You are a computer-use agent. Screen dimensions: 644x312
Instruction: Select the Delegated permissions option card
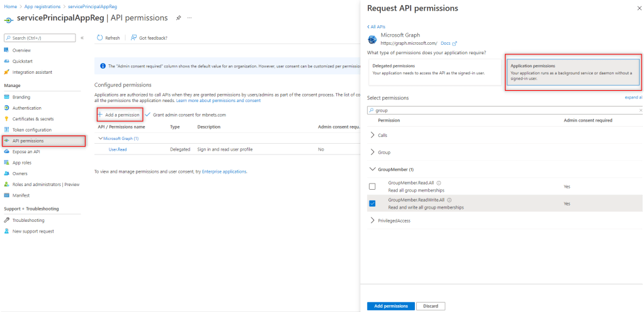tap(434, 73)
